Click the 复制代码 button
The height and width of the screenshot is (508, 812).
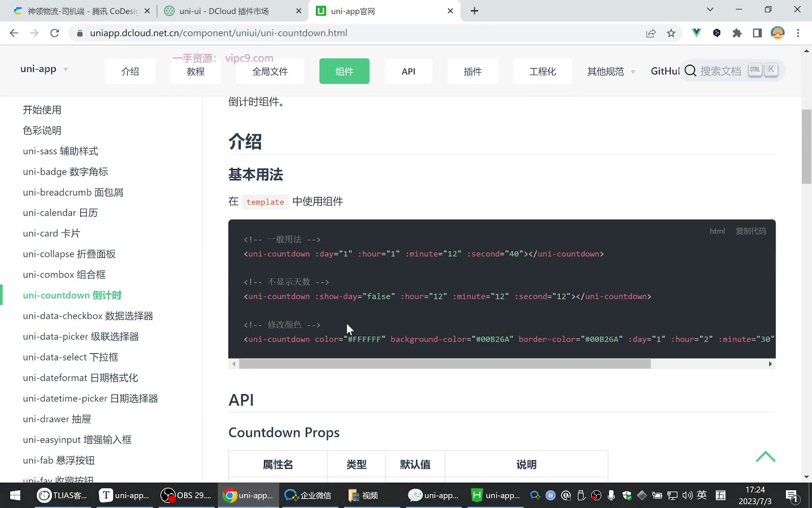click(751, 231)
